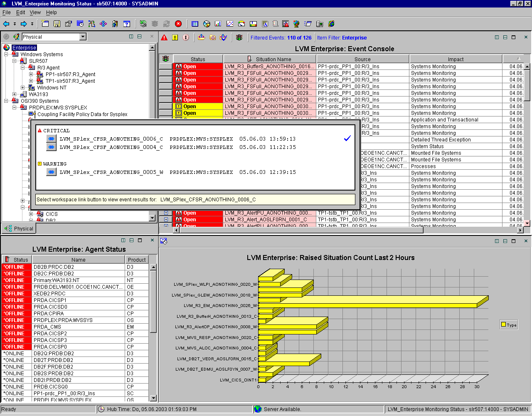Expand the Windows NT tree node
The image size is (532, 416).
[23, 88]
